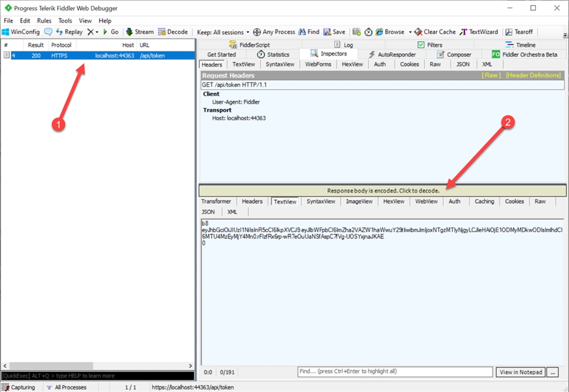Open the Rules menu
The width and height of the screenshot is (569, 392).
[x=44, y=21]
